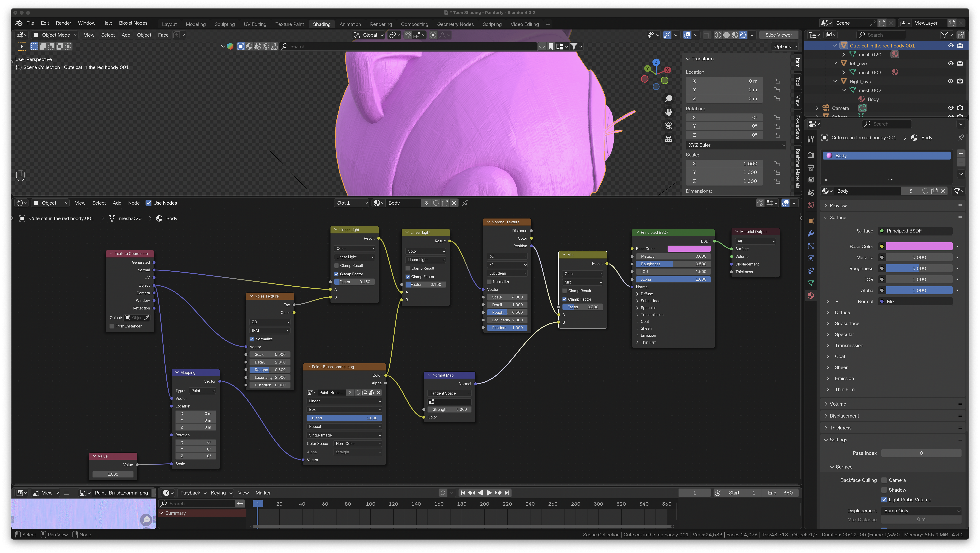Open the Render menu
The image size is (980, 553).
64,23
